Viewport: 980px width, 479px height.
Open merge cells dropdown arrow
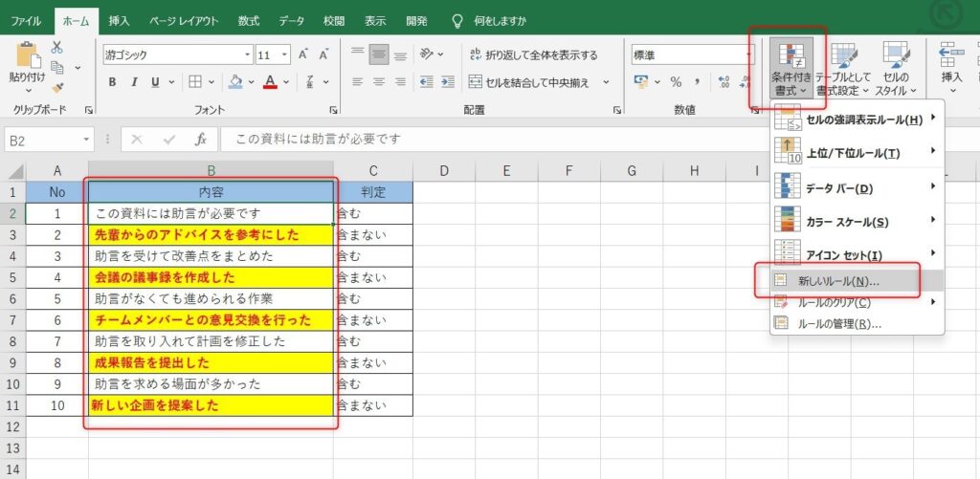pos(606,82)
